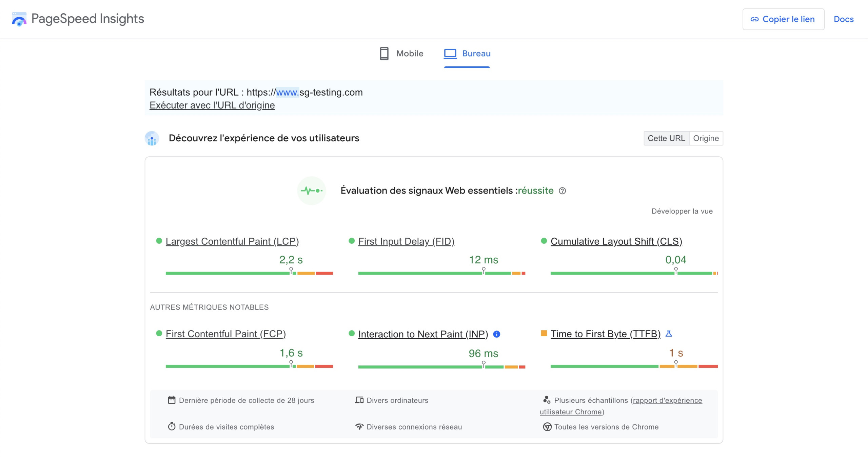Click the stopwatch icon beside Durées de visites
Screen dimensions: 868x458
click(x=172, y=426)
